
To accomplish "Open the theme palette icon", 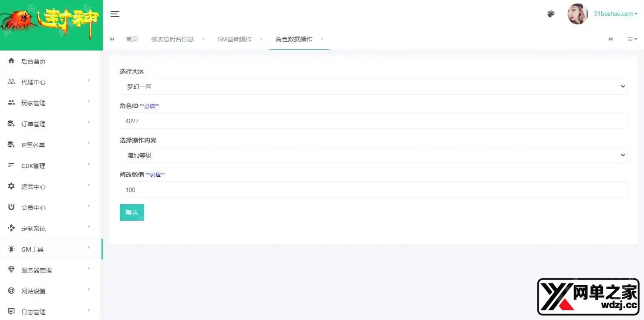I will click(x=551, y=14).
